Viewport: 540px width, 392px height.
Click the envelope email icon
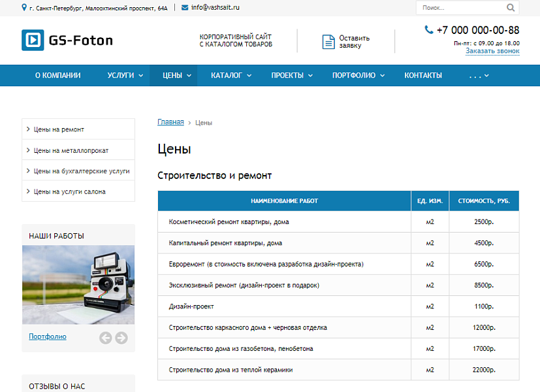(x=185, y=8)
